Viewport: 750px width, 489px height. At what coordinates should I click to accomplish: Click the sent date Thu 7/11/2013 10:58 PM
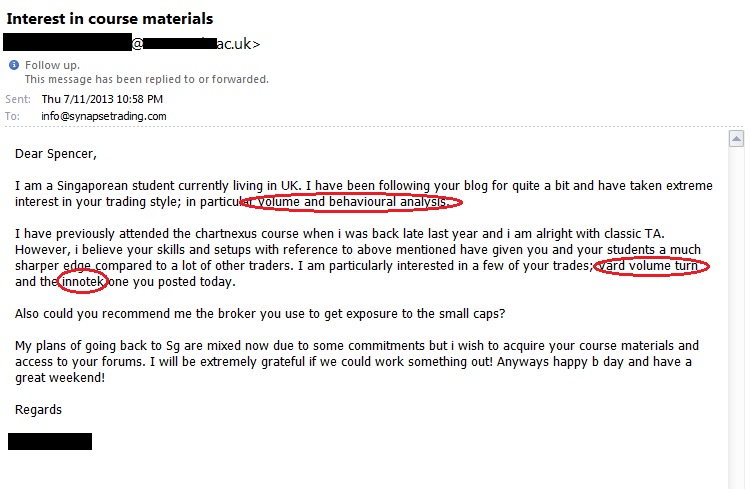pos(102,99)
